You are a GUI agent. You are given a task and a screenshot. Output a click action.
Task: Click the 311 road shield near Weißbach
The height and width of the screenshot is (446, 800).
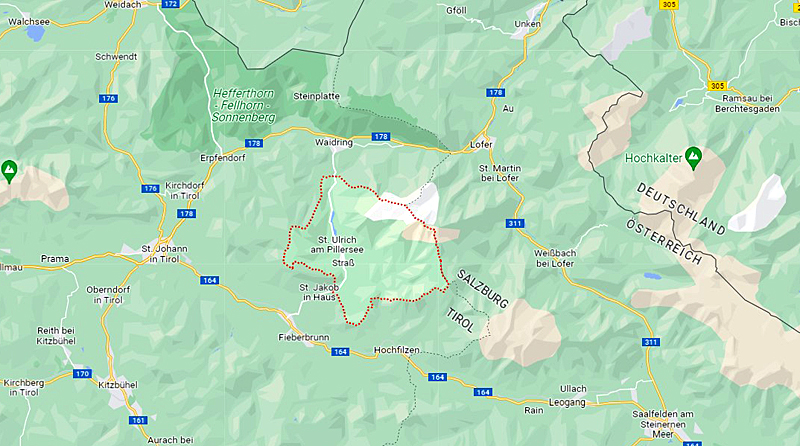[515, 224]
